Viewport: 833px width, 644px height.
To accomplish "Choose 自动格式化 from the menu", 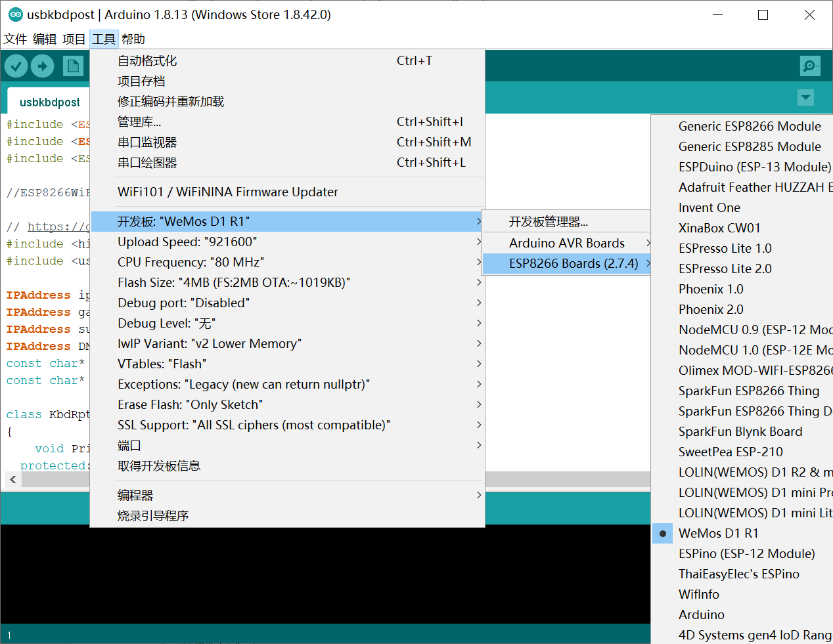I will point(287,60).
